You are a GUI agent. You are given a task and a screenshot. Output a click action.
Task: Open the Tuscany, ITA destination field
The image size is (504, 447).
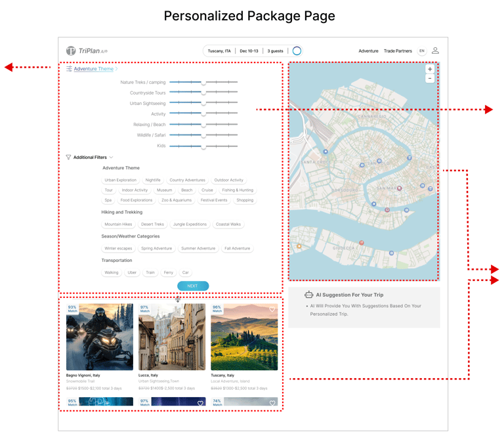(219, 51)
